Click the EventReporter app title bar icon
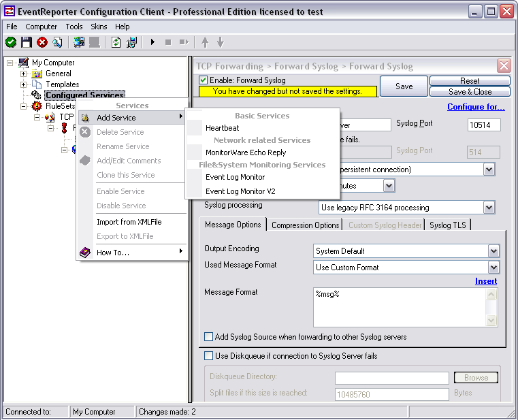Screen dimensions: 518x420 pos(10,12)
